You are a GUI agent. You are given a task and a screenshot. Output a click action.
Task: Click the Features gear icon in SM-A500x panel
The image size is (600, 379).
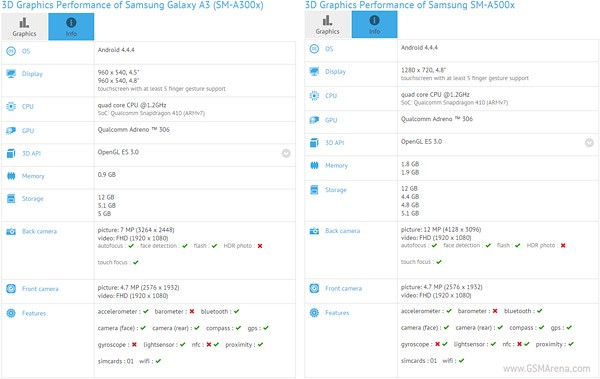point(314,313)
